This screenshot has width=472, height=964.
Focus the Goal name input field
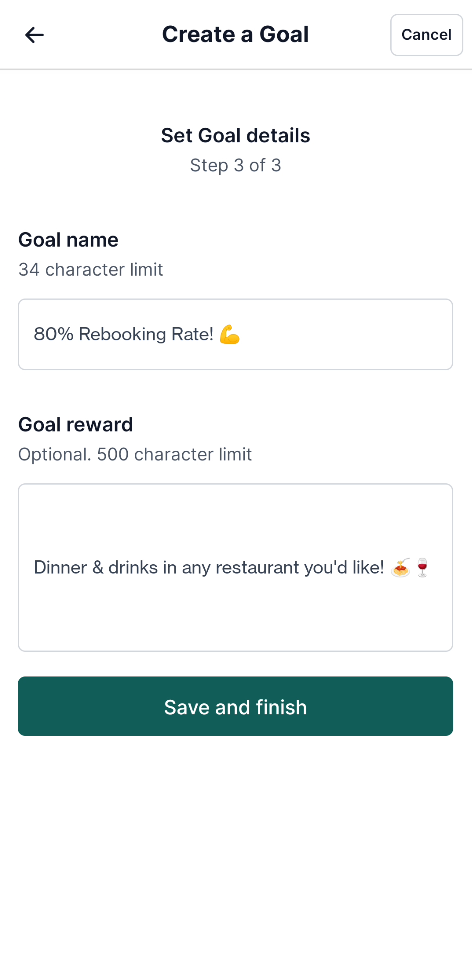235,334
